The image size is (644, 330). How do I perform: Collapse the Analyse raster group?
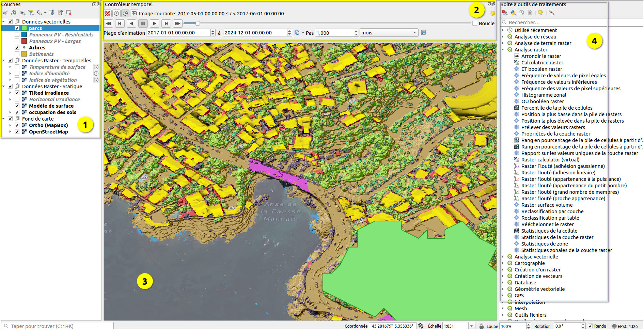[x=503, y=50]
